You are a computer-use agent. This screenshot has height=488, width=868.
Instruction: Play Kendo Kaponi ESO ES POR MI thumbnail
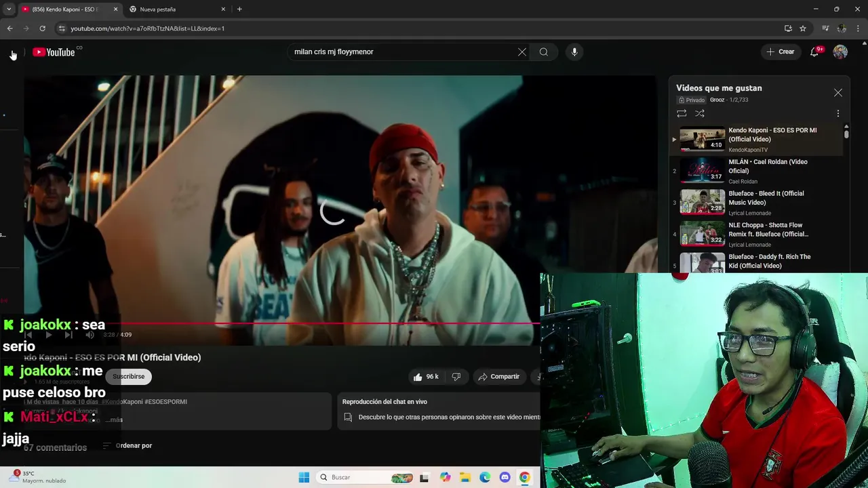[703, 139]
